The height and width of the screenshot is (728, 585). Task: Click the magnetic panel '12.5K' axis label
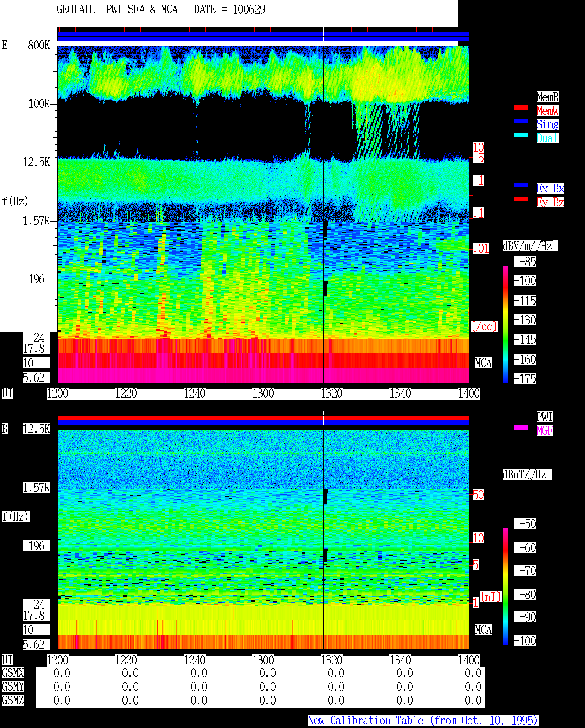coord(37,429)
